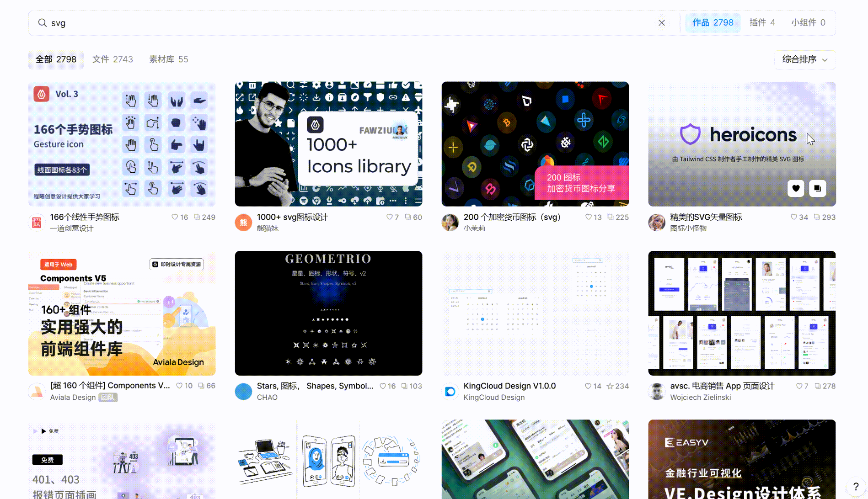
Task: Select the 全部 2798 filter
Action: tap(56, 59)
